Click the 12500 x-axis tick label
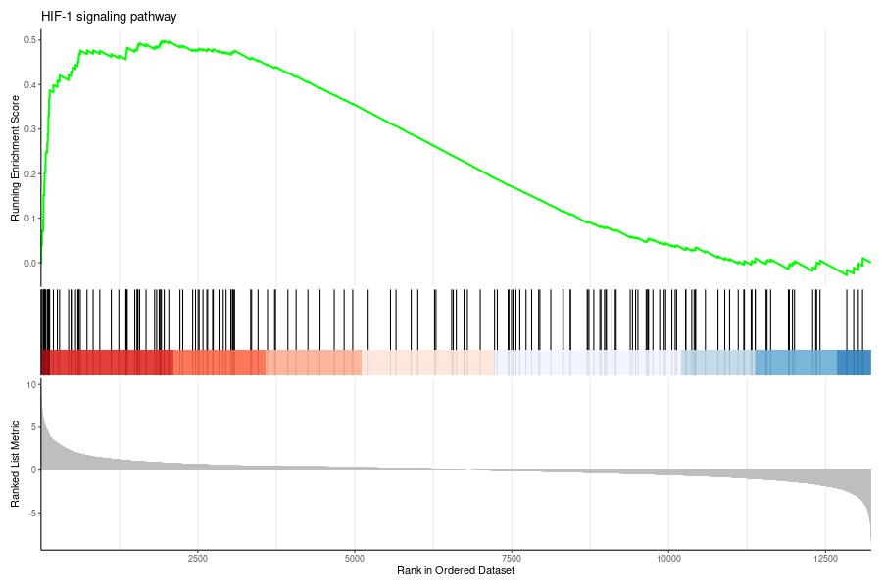This screenshot has width=882, height=588. click(x=825, y=559)
